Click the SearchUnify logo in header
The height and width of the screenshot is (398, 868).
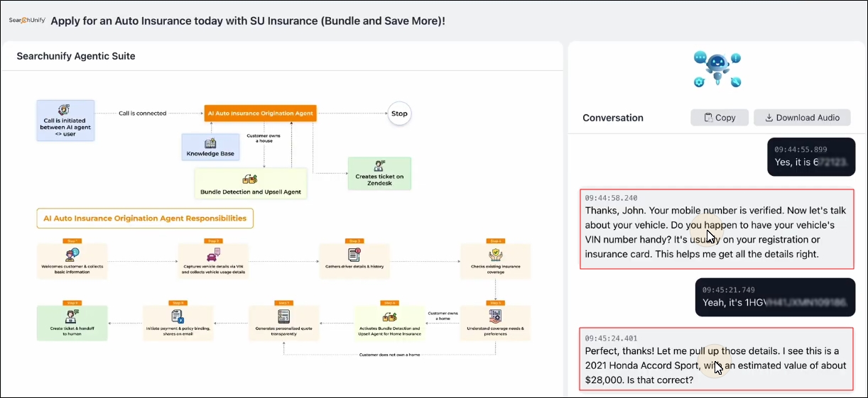(27, 21)
